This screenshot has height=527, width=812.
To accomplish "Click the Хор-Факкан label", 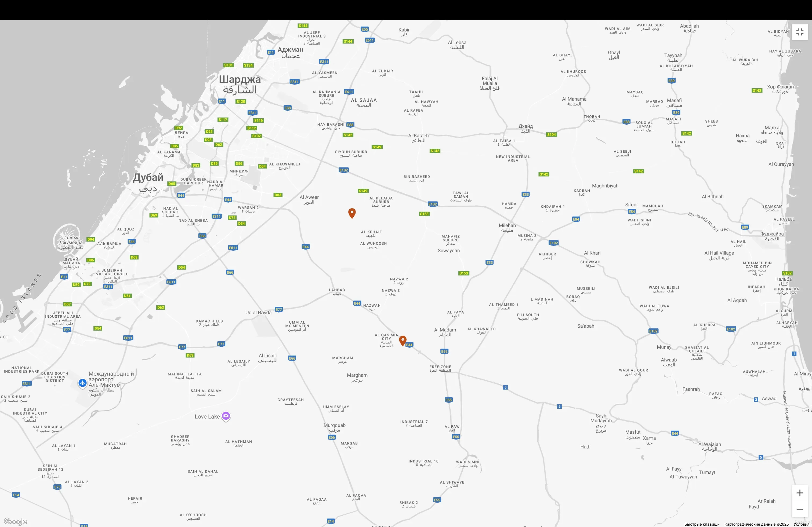I will pos(780,87).
